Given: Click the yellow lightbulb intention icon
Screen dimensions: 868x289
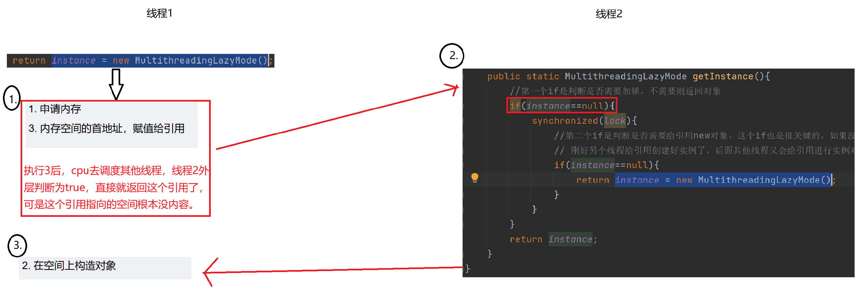Looking at the screenshot, I should tap(474, 178).
